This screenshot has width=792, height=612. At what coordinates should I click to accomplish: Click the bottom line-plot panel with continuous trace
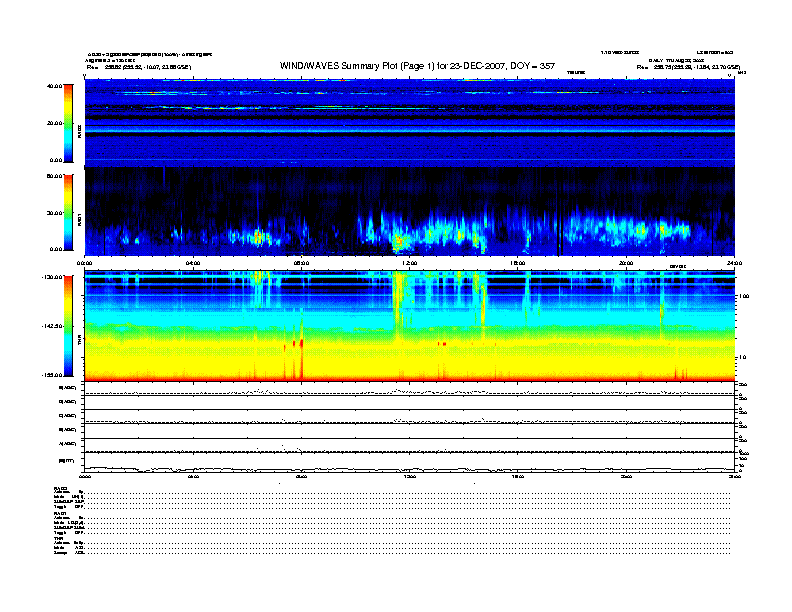(x=410, y=462)
